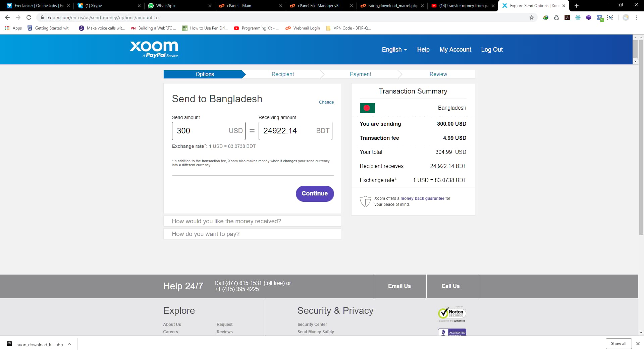Reload the page with the refresh icon
The width and height of the screenshot is (644, 352).
coord(29,17)
